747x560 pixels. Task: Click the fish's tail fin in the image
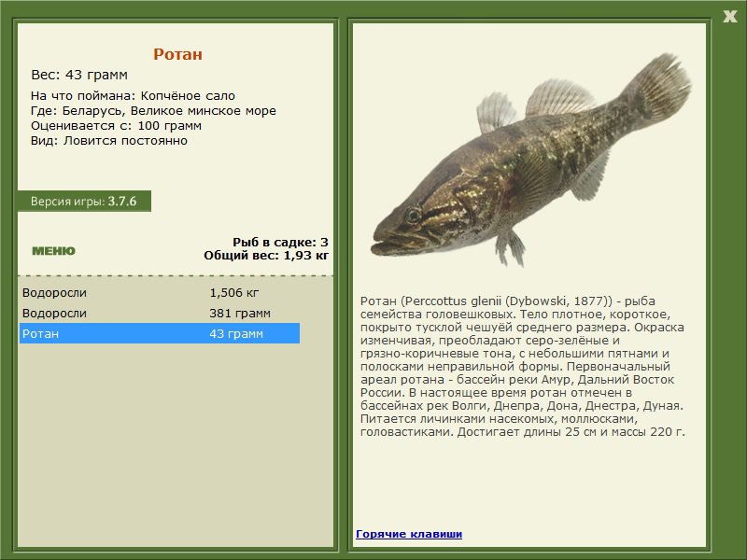(x=662, y=88)
